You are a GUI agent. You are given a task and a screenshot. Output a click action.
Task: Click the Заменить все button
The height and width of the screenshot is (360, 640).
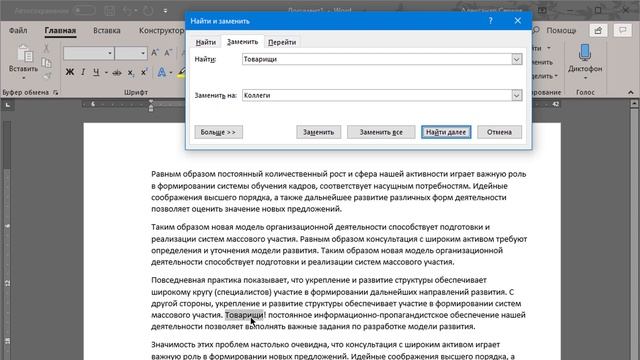point(381,132)
